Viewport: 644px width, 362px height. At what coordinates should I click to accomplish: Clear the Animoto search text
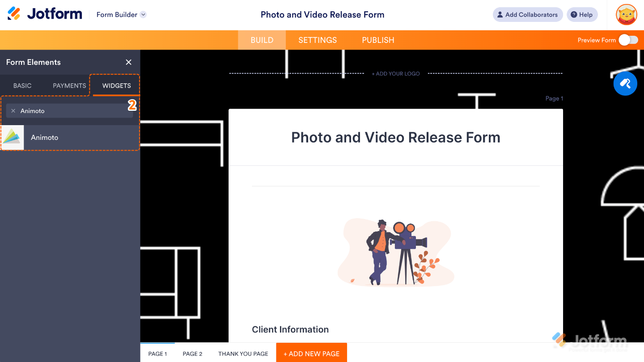coord(13,111)
